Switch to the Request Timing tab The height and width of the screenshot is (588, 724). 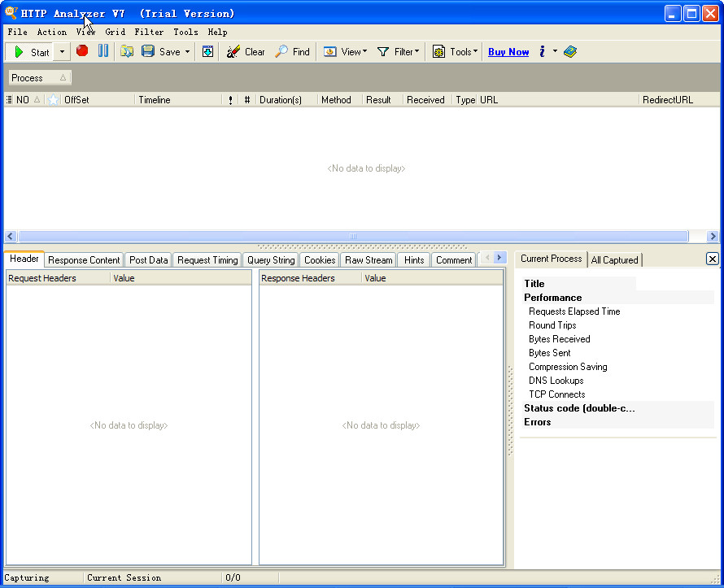click(207, 260)
